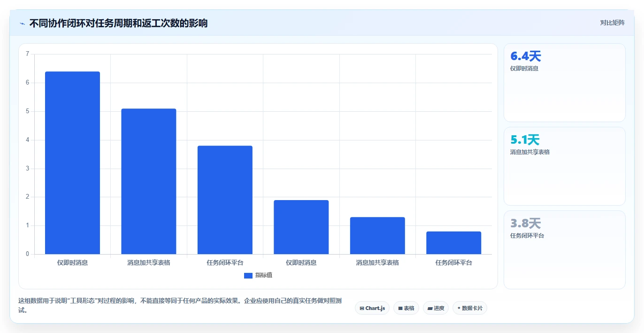Select the 表格 pill
This screenshot has height=333, width=644.
[406, 308]
